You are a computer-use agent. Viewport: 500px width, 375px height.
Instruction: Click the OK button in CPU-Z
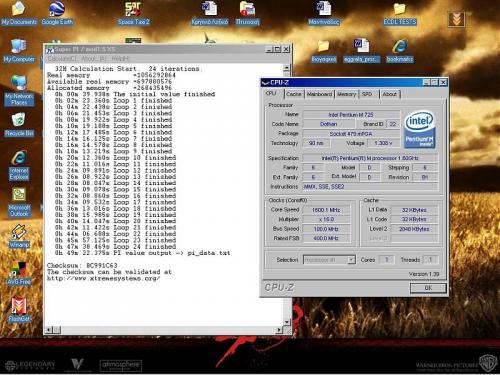[428, 288]
